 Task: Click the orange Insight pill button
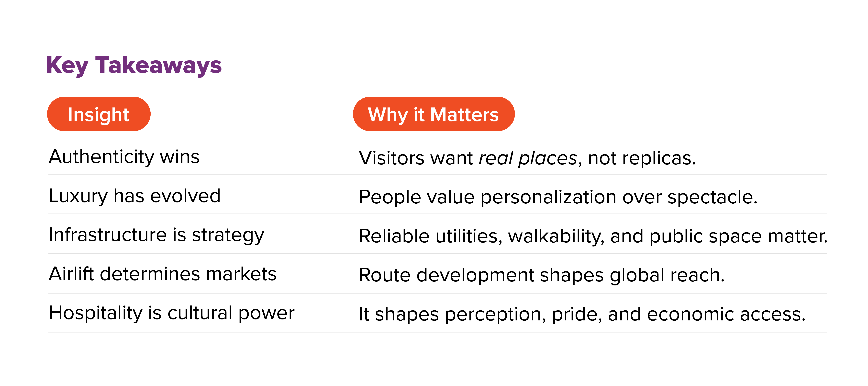point(98,114)
